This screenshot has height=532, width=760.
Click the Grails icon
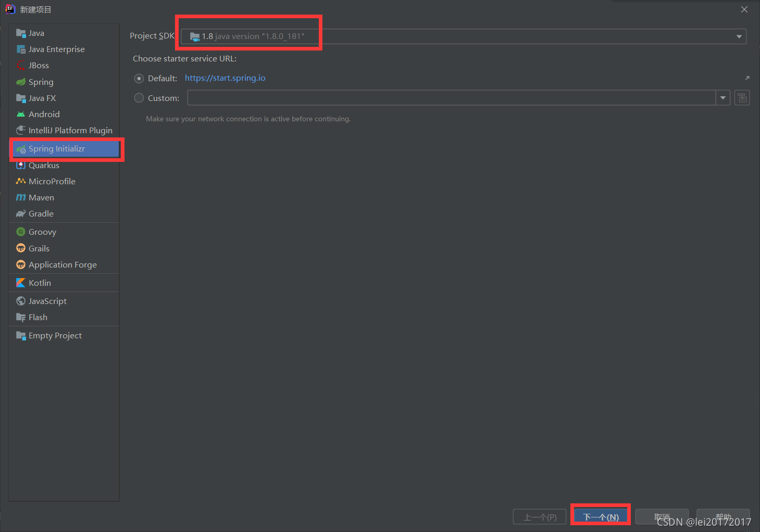(x=21, y=248)
